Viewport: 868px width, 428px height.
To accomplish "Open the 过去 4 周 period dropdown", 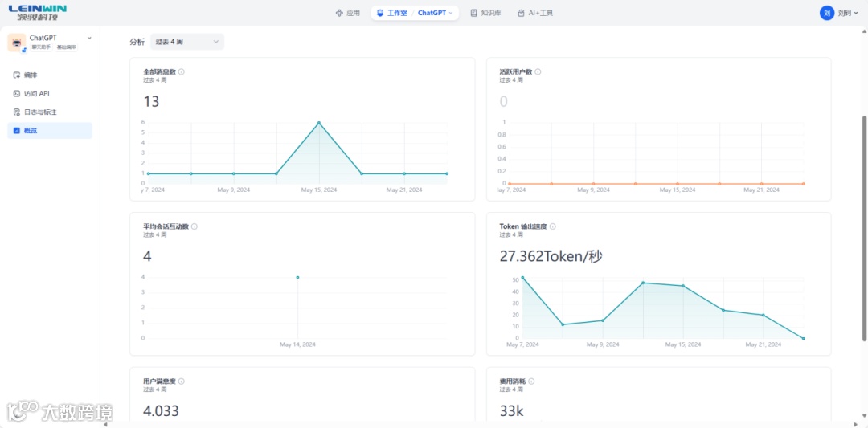I will 187,42.
